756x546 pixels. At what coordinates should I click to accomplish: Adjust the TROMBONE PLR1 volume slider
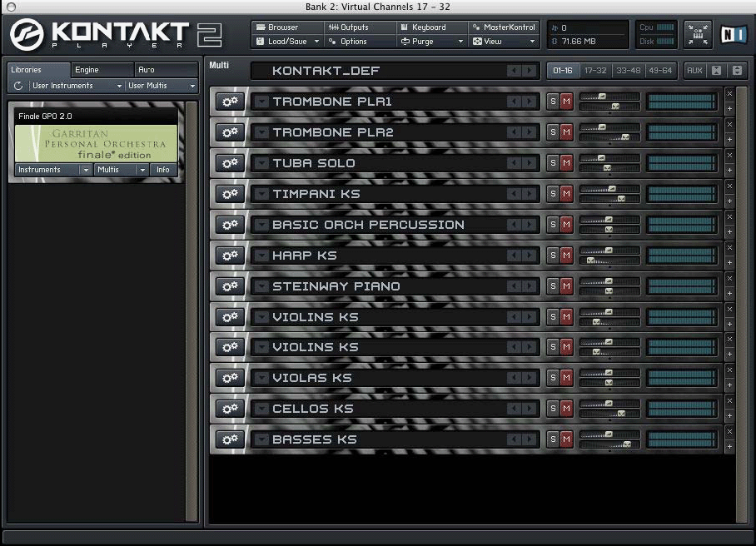click(609, 97)
